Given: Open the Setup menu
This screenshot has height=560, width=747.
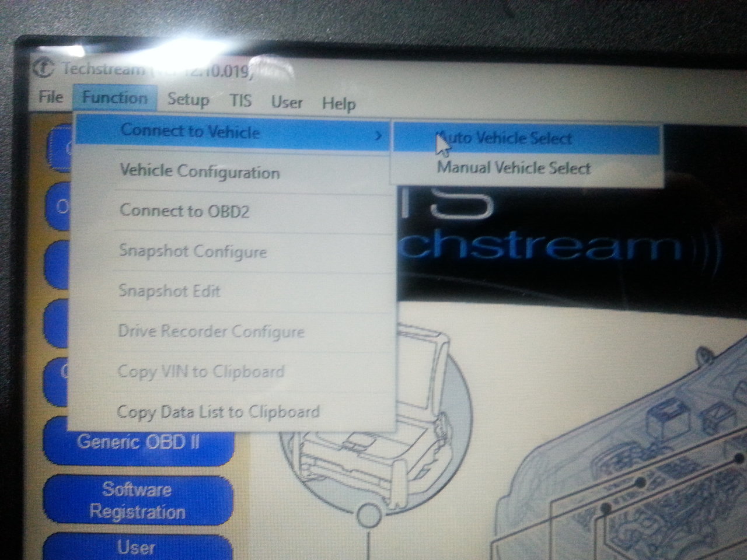Looking at the screenshot, I should (188, 100).
